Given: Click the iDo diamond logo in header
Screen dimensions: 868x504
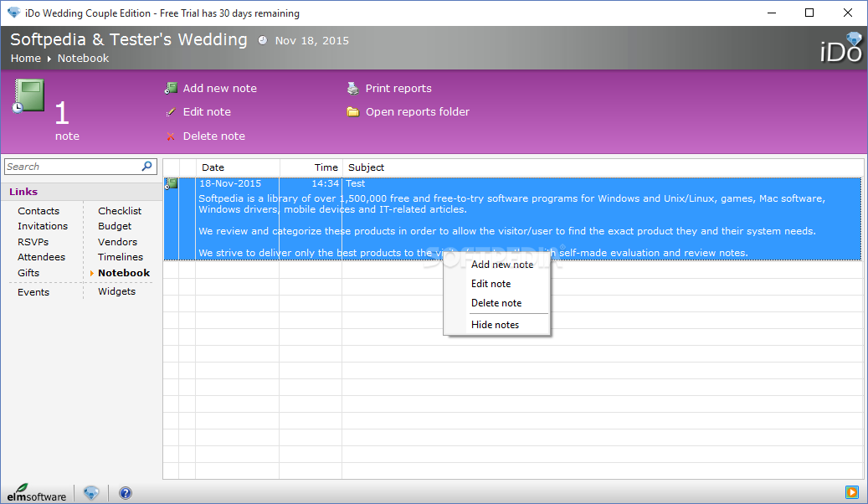Looking at the screenshot, I should pyautogui.click(x=841, y=48).
